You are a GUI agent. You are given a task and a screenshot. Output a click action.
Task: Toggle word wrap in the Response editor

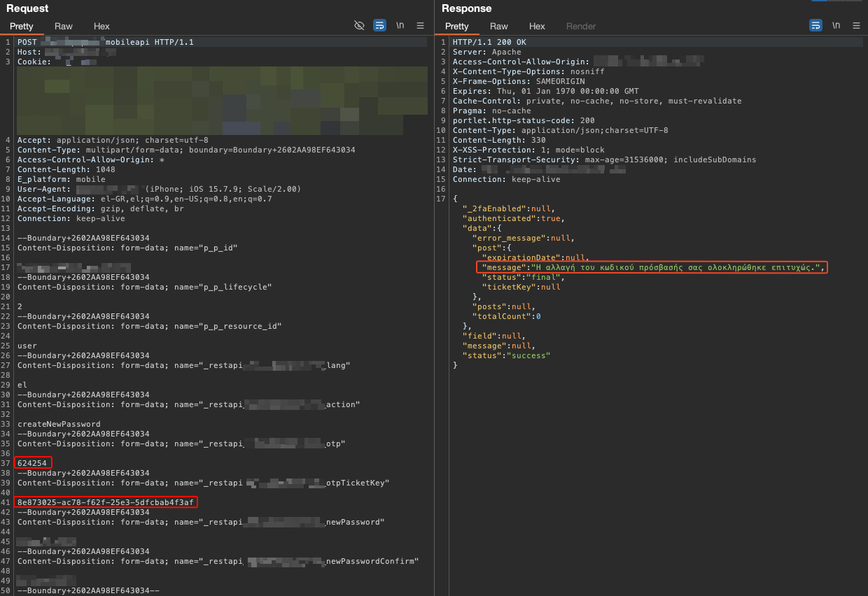(x=815, y=25)
